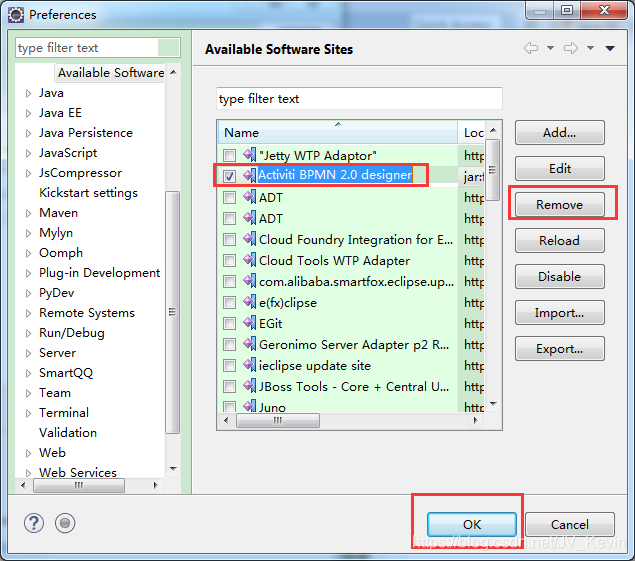Click the ieclipse update site icon

[249, 365]
